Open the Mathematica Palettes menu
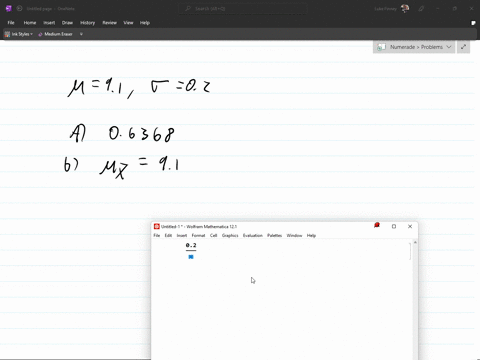The image size is (480, 360). click(x=274, y=235)
